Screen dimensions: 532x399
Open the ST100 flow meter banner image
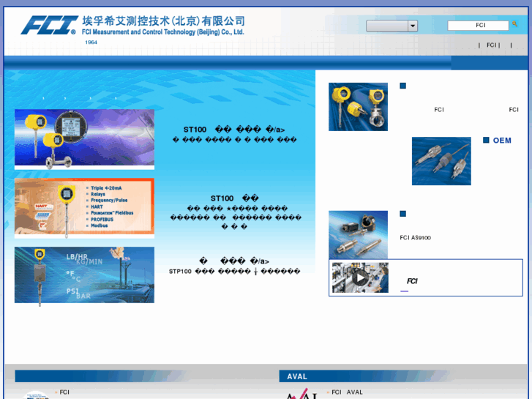pos(84,139)
